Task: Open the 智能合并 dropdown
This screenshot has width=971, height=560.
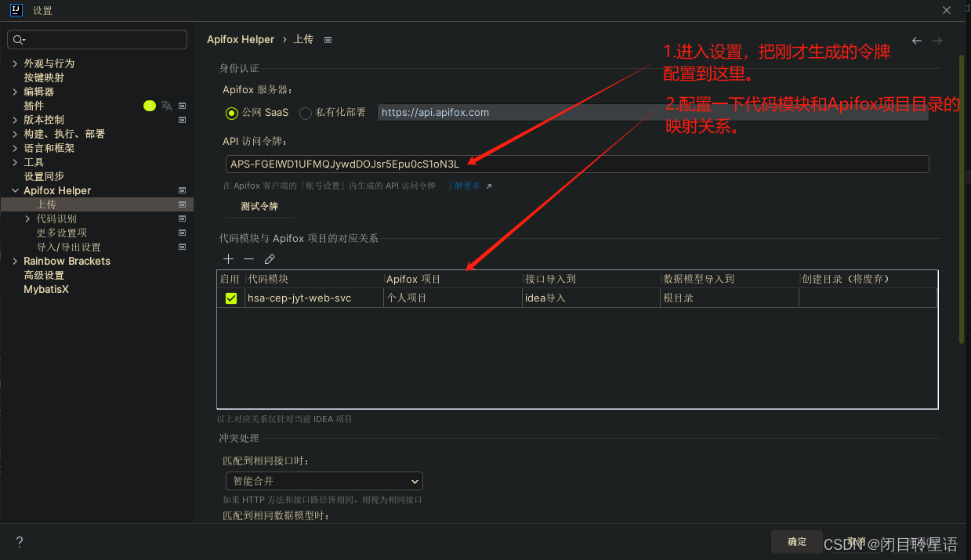Action: point(324,481)
